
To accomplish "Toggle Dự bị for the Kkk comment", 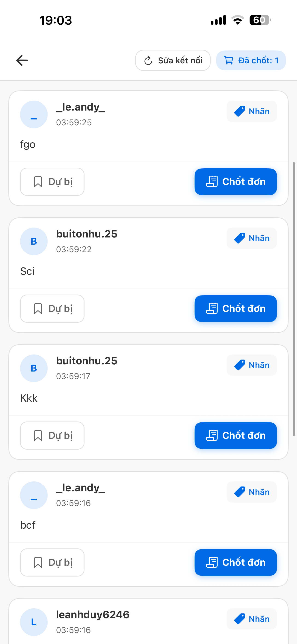I will 52,436.
